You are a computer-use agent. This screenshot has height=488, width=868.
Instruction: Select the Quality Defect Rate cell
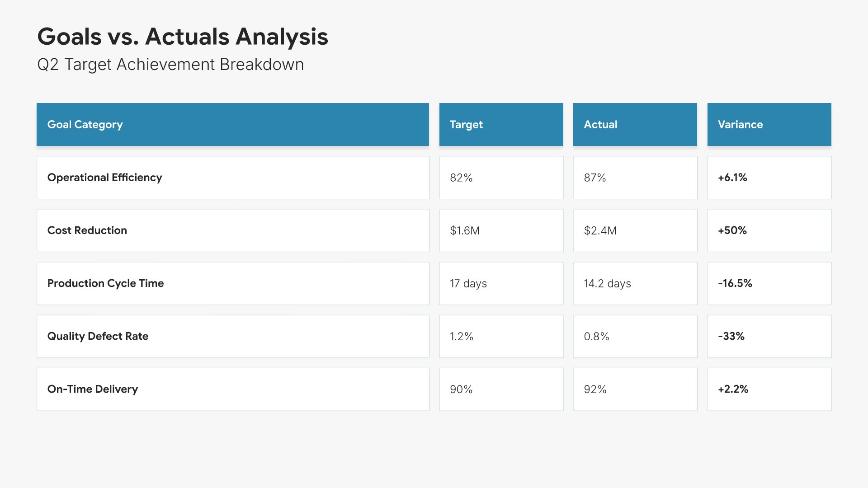98,336
